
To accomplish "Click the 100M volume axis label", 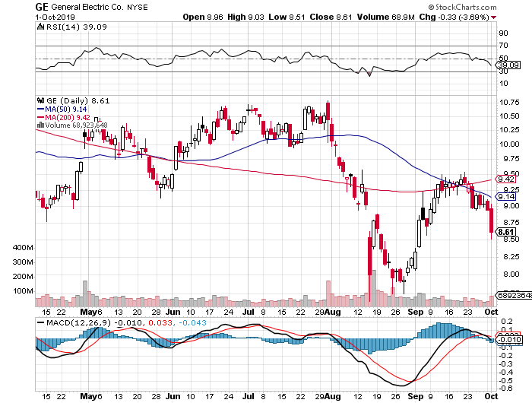I will click(23, 291).
